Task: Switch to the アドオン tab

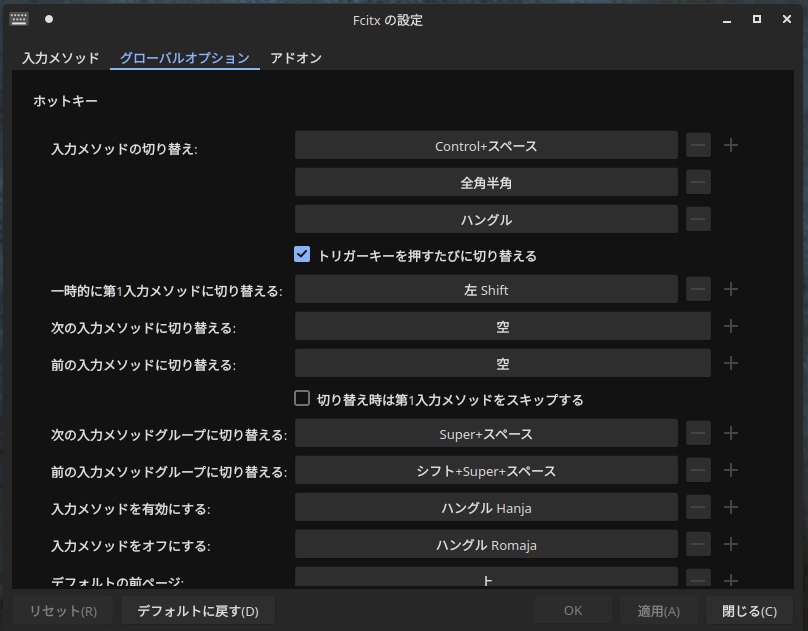Action: pos(296,58)
